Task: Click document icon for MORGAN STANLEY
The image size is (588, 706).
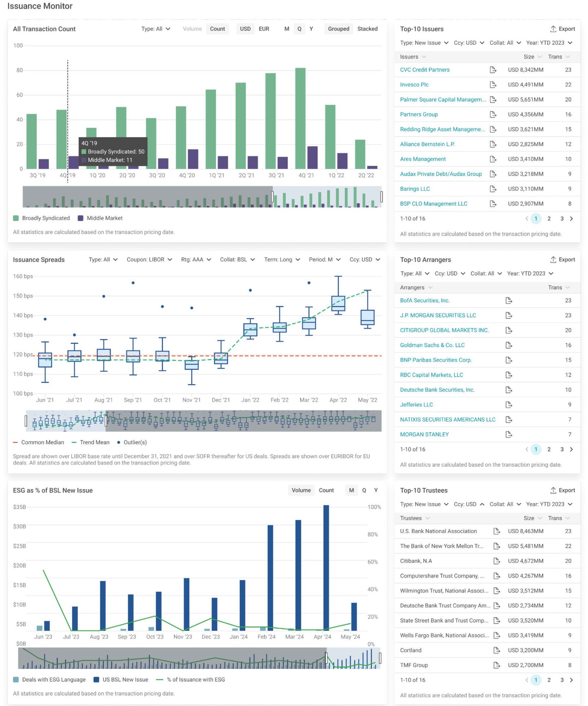Action: [x=509, y=434]
